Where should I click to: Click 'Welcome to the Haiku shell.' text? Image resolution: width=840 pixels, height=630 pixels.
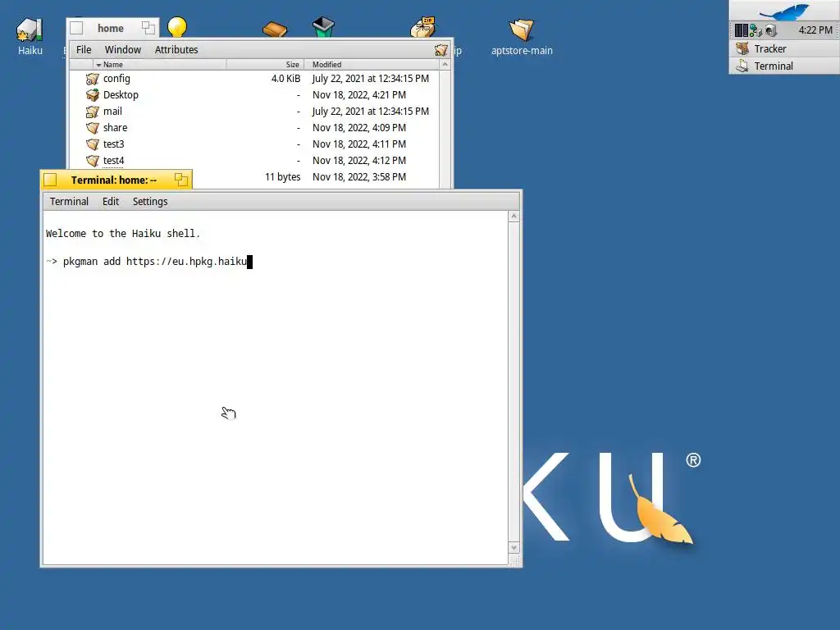pos(123,234)
